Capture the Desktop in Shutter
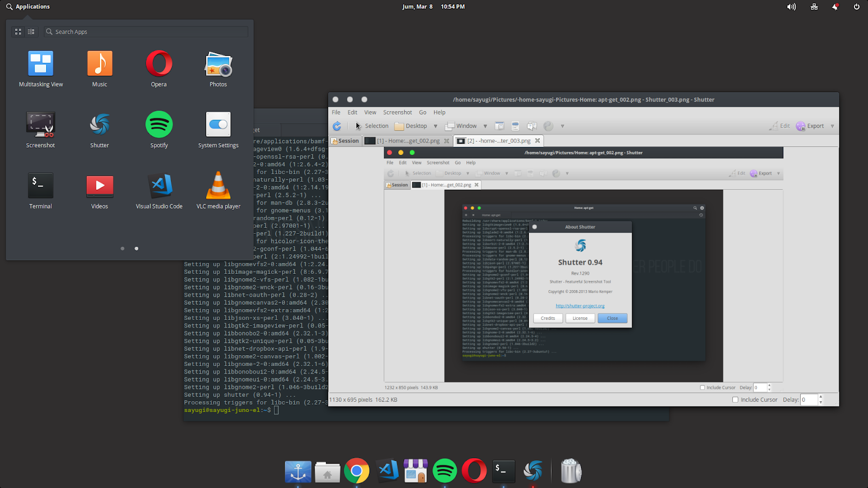The width and height of the screenshot is (868, 488). (411, 126)
